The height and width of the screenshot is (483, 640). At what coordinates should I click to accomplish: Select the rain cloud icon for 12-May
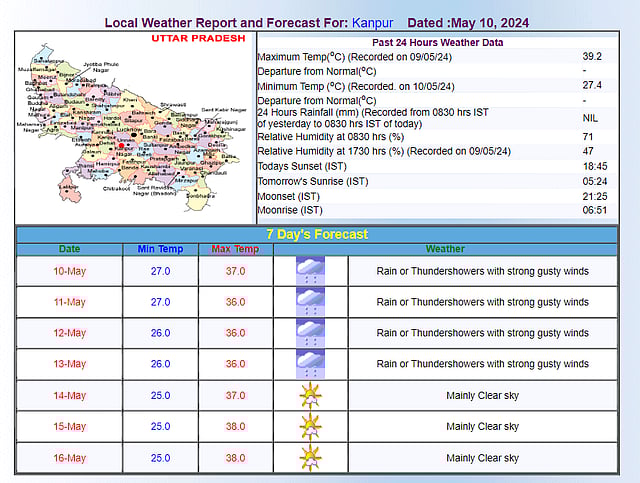[x=311, y=333]
